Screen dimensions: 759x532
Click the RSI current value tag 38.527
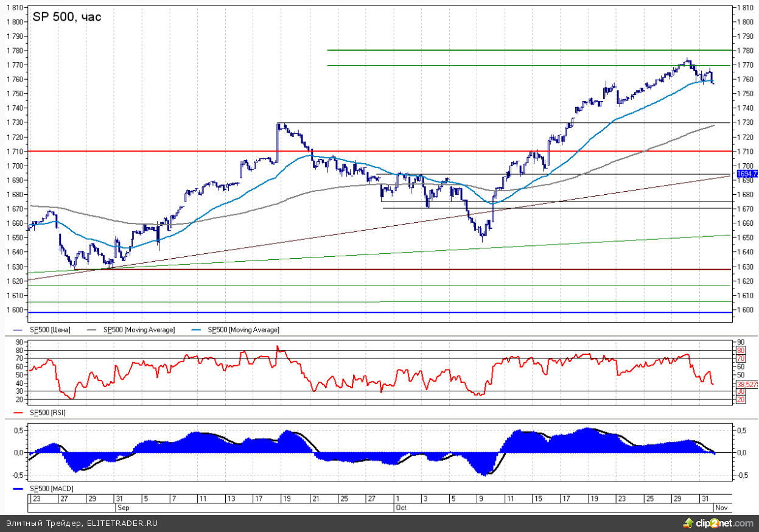(x=747, y=385)
